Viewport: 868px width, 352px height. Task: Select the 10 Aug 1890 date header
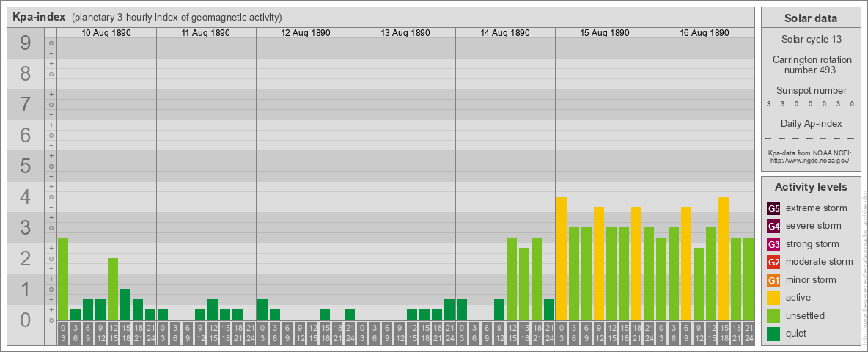point(106,33)
